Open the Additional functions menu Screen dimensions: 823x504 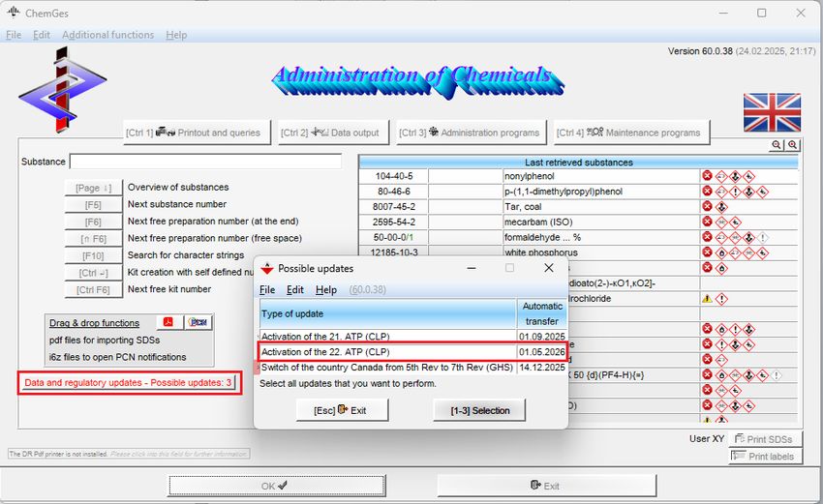click(x=108, y=35)
